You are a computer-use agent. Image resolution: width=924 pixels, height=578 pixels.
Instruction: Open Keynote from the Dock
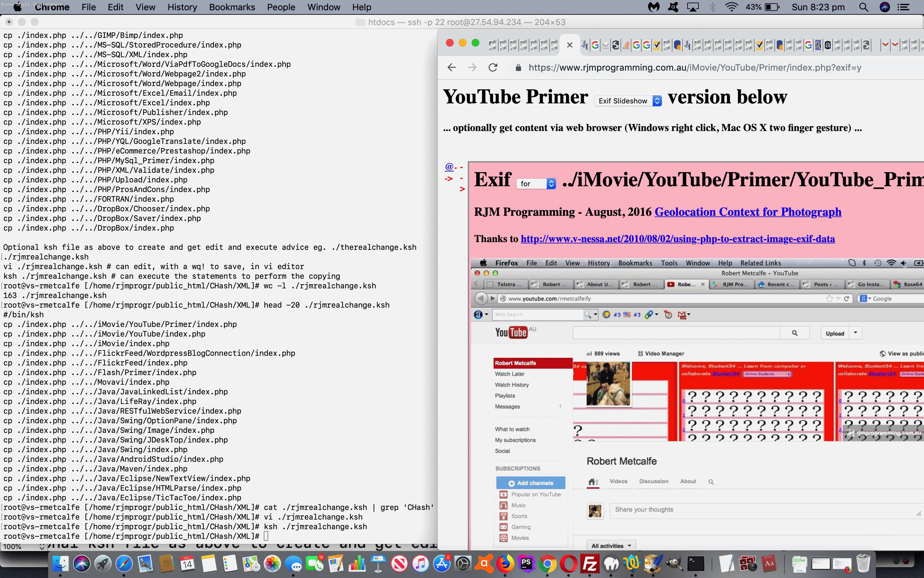click(x=378, y=564)
